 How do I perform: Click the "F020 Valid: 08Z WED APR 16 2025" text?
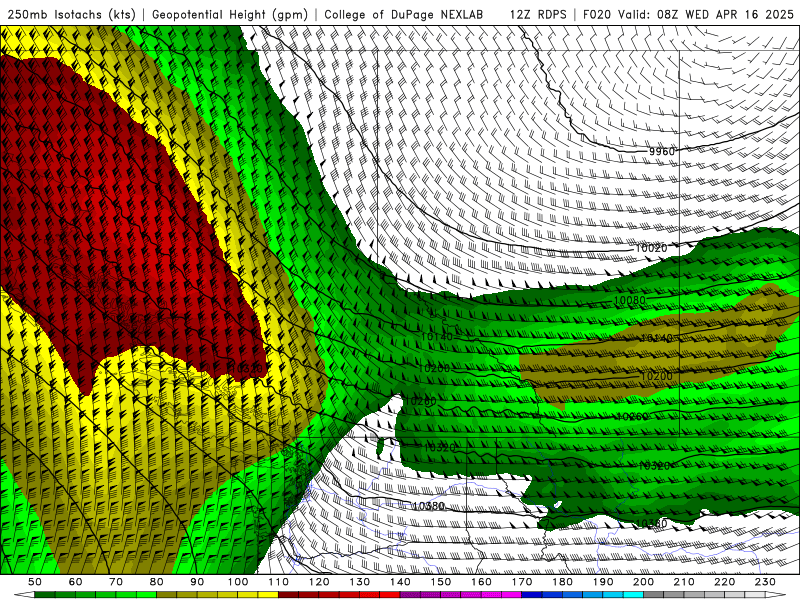click(x=688, y=15)
